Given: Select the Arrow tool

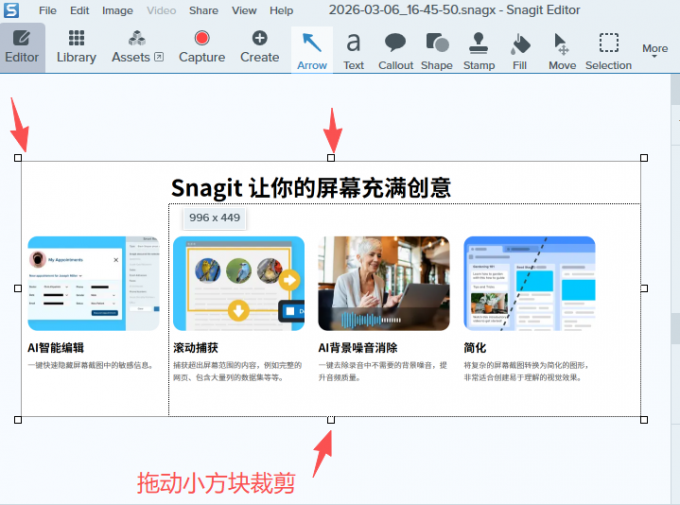Looking at the screenshot, I should [x=312, y=50].
